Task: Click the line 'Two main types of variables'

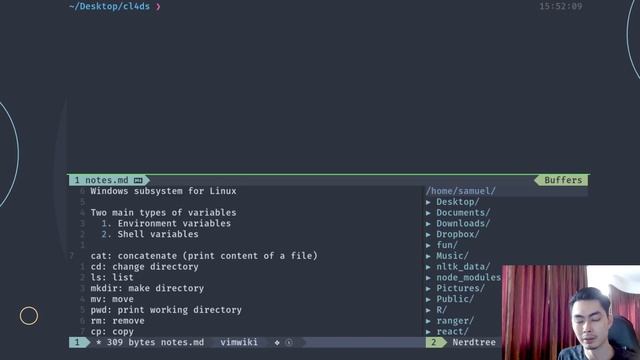Action: pyautogui.click(x=163, y=213)
